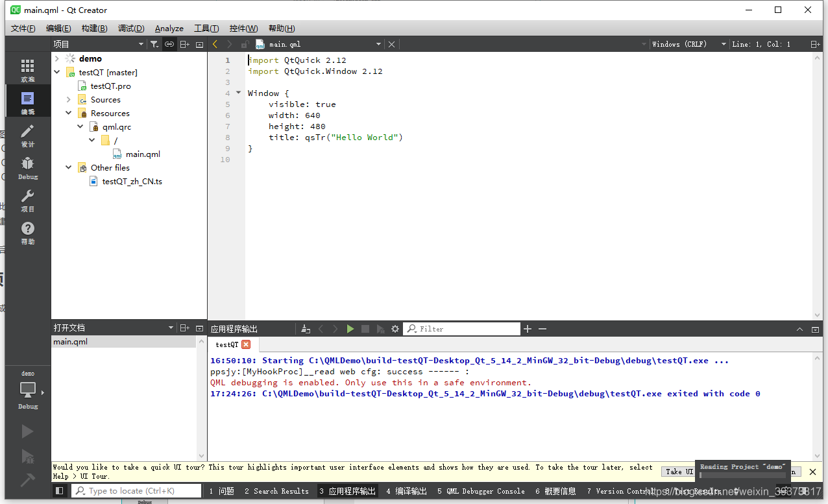Expand the demo project node
This screenshot has width=828, height=504.
point(57,58)
